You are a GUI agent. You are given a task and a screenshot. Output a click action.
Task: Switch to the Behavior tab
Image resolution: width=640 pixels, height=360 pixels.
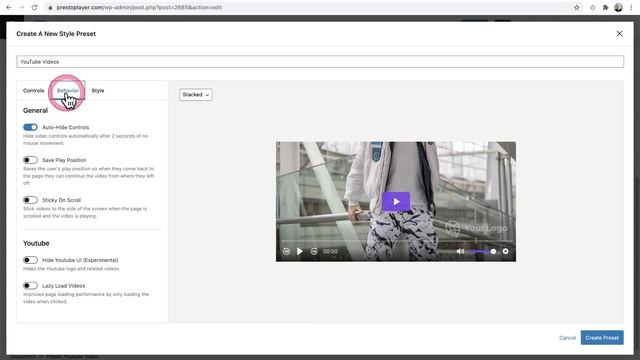[x=68, y=91]
